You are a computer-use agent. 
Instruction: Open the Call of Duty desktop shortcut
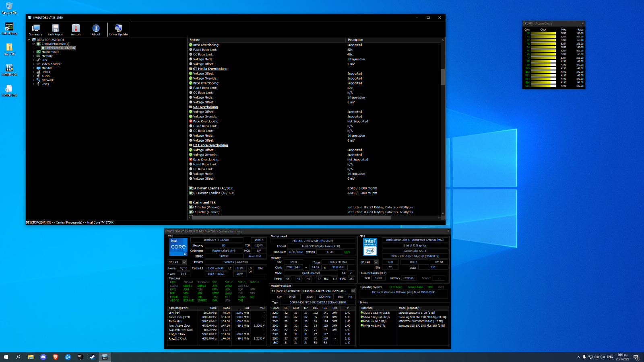9,29
